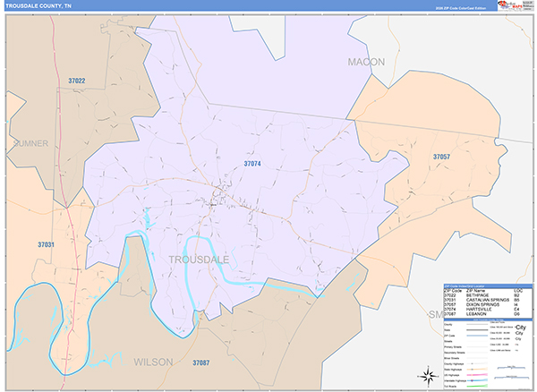Select ZIP code label 37057

[441, 157]
